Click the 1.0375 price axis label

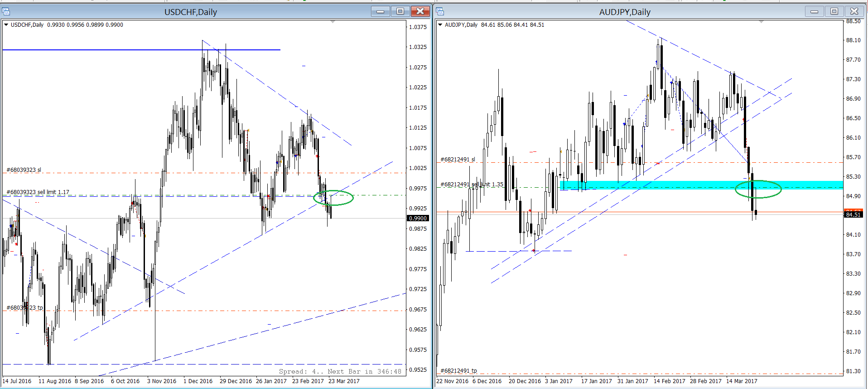(x=418, y=27)
